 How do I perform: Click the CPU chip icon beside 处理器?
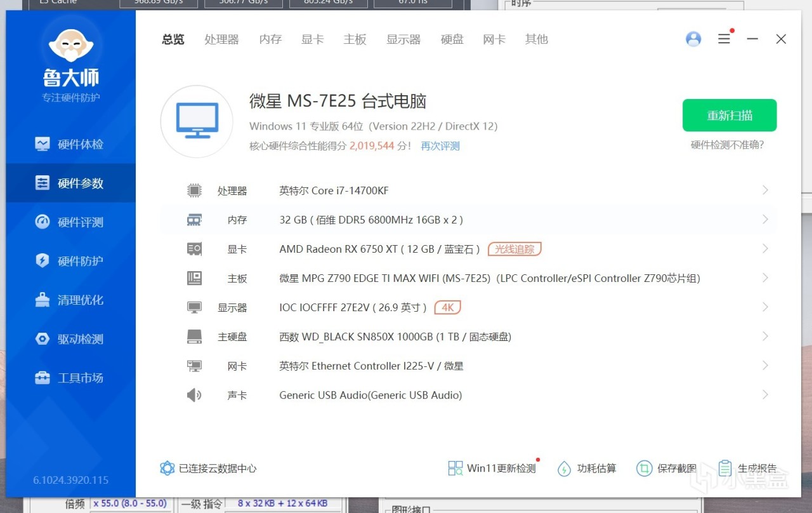coord(194,190)
